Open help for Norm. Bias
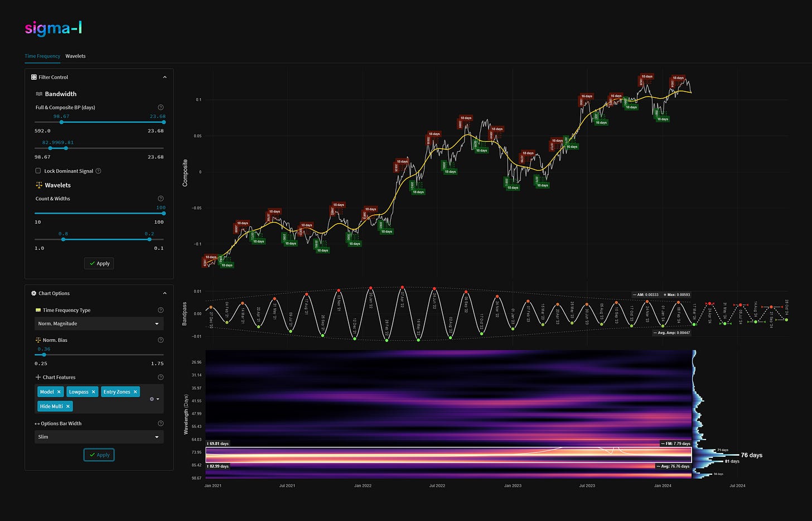 coord(161,340)
